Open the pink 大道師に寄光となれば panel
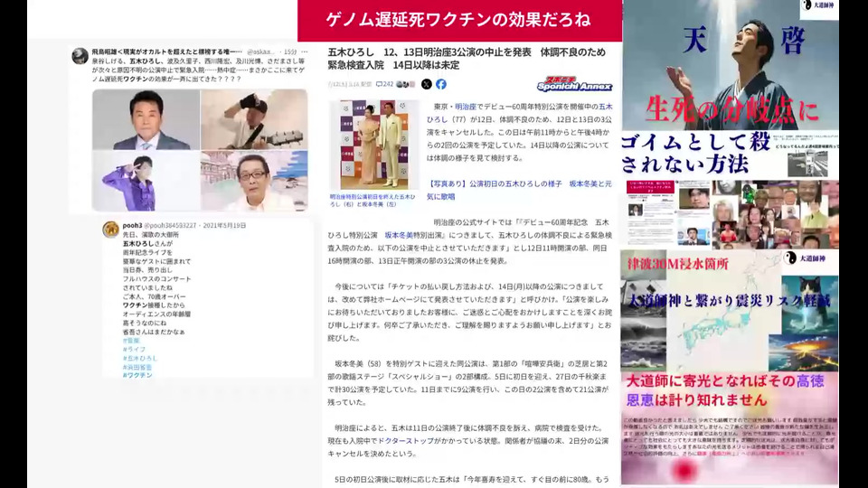 click(x=730, y=428)
